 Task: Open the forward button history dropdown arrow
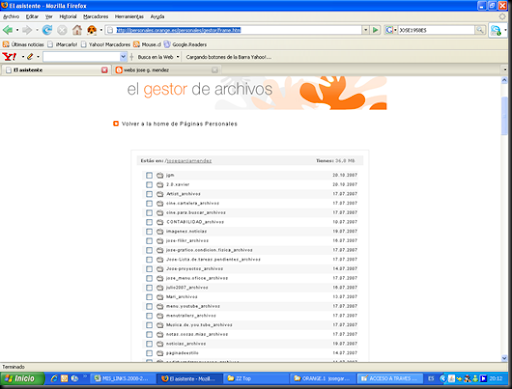pos(37,30)
